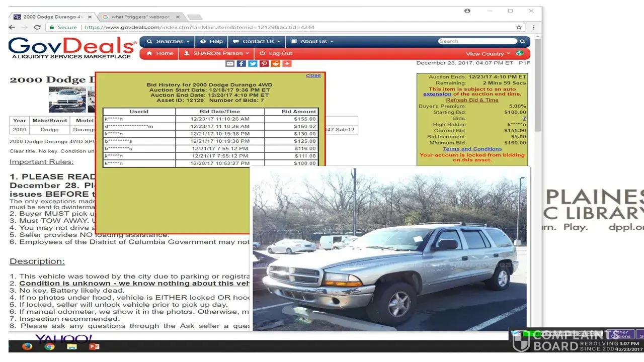644x362 pixels.
Task: Click the search magnifier icon
Action: coord(522,41)
